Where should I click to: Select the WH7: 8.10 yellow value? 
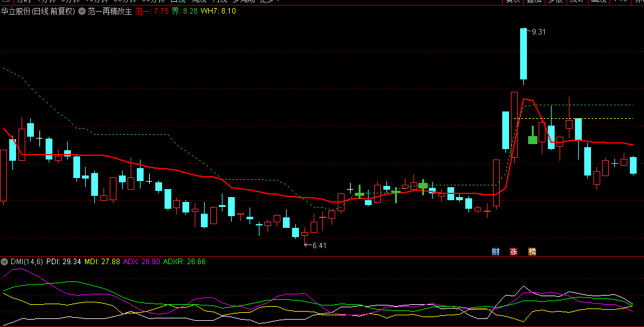[x=218, y=12]
